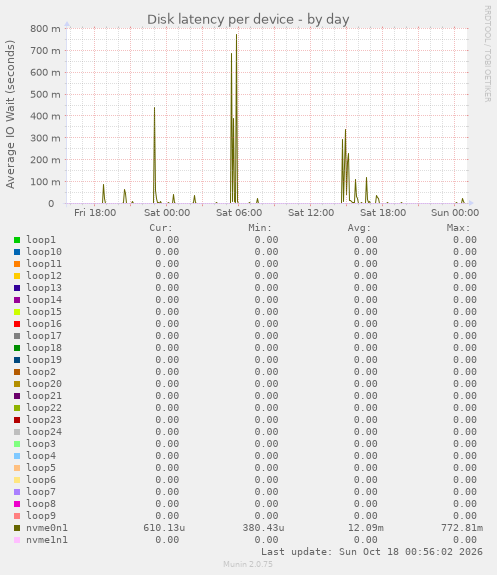The height and width of the screenshot is (575, 497).
Task: Select the loop5 legend label
Action: point(41,468)
